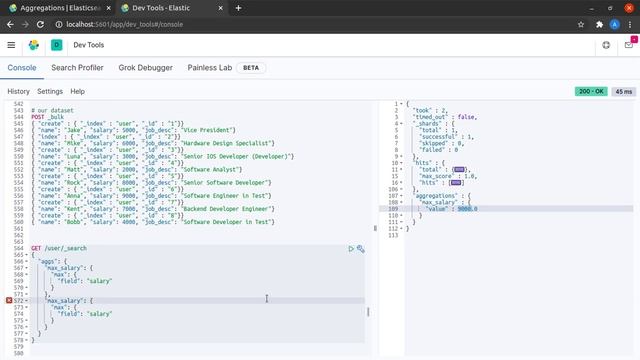This screenshot has width=640, height=360.
Task: Select the Console tab
Action: tap(22, 68)
